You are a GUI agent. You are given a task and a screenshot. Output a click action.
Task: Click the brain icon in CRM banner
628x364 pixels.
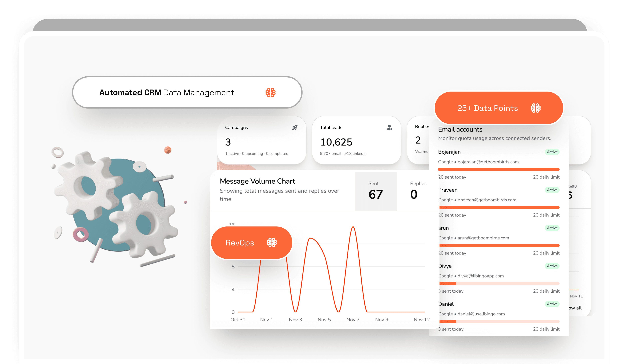tap(270, 93)
